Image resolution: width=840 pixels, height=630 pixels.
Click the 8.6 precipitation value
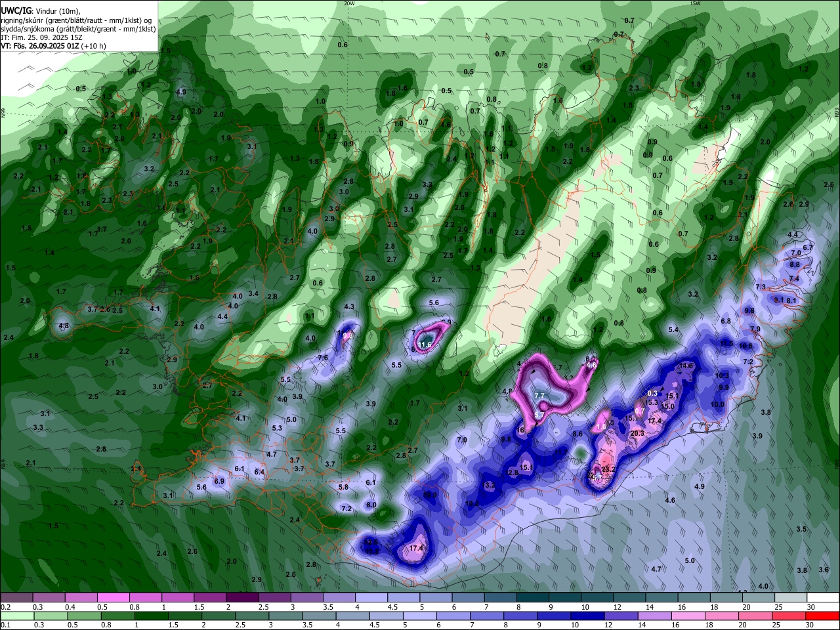[x=577, y=434]
